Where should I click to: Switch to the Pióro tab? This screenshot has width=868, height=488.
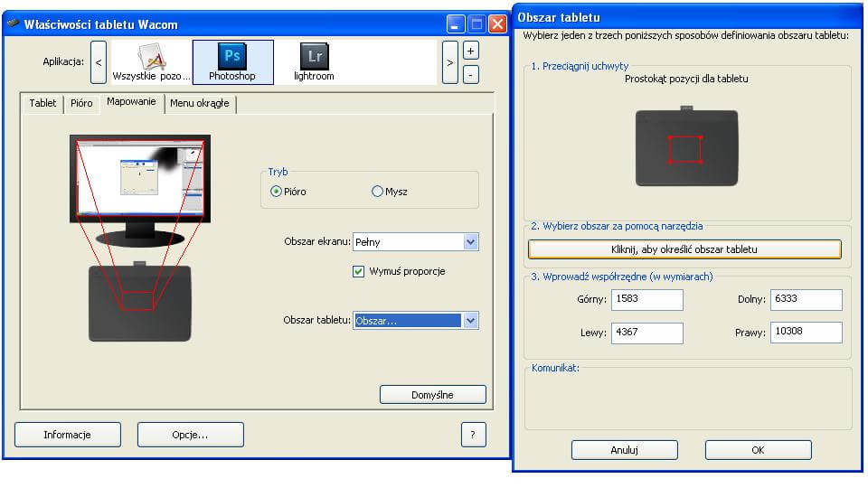coord(81,103)
